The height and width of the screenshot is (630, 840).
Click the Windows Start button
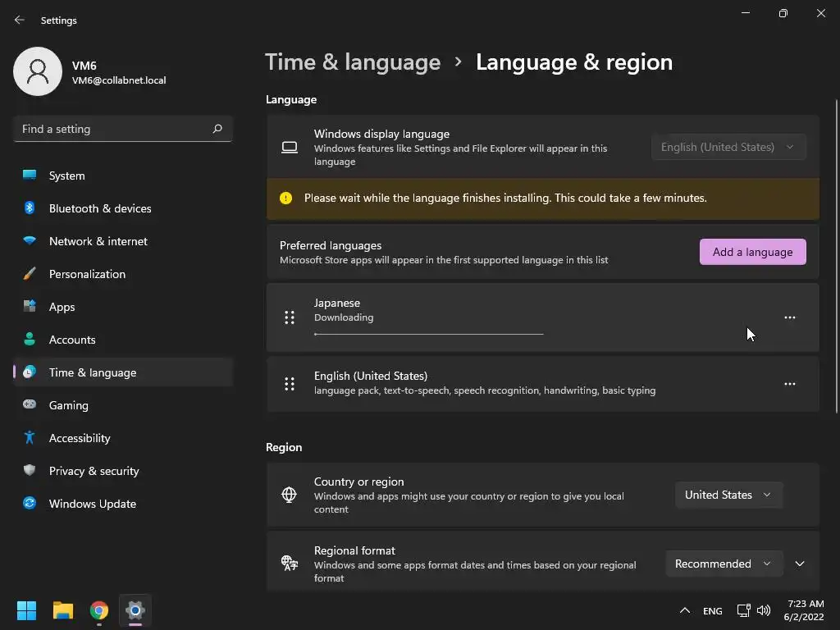point(27,610)
